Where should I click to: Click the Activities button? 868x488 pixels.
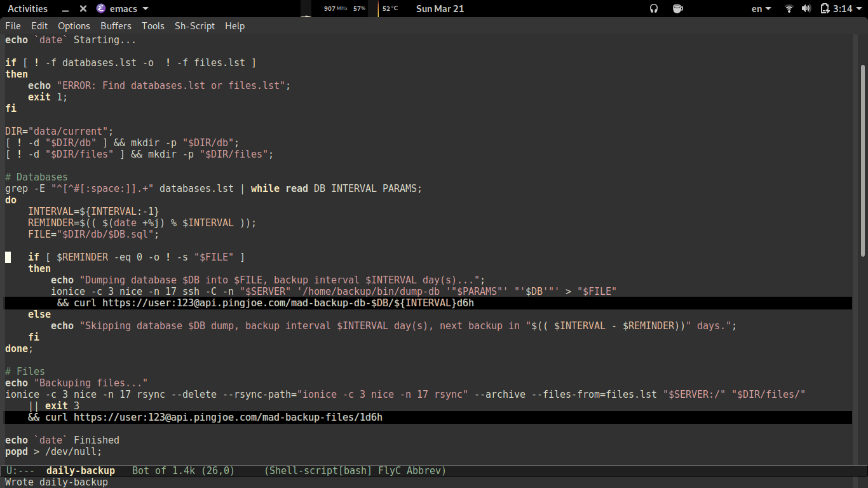(x=27, y=9)
